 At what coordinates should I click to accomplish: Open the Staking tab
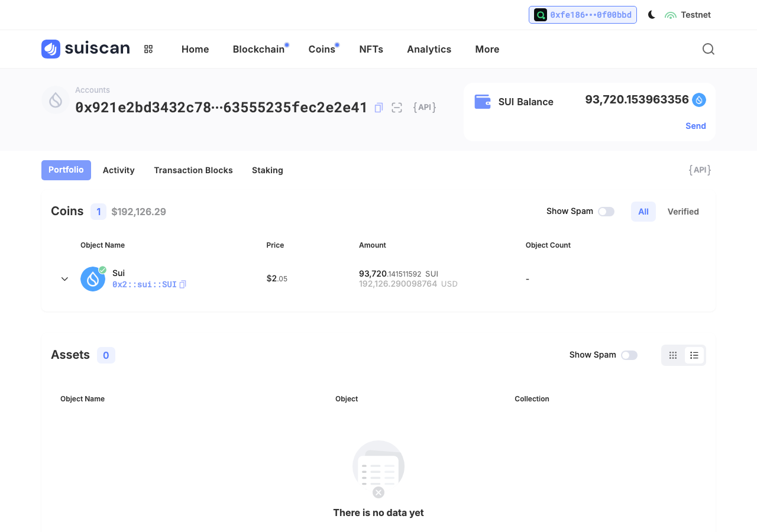click(x=267, y=170)
